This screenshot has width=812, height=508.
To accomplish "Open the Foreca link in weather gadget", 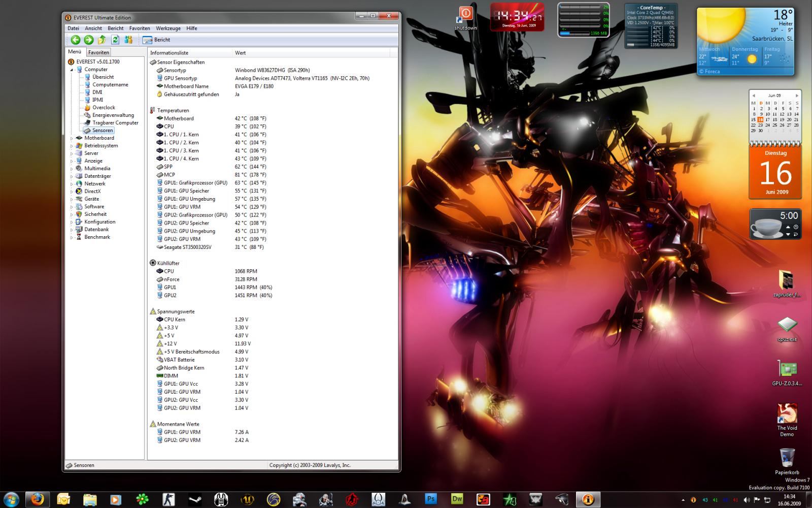I will 709,72.
